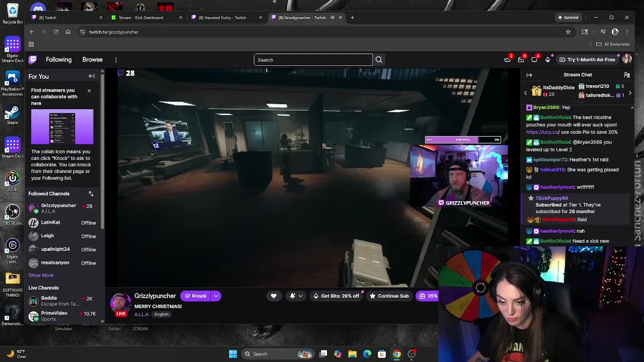Show next gift leaderboard entries

coord(630,93)
